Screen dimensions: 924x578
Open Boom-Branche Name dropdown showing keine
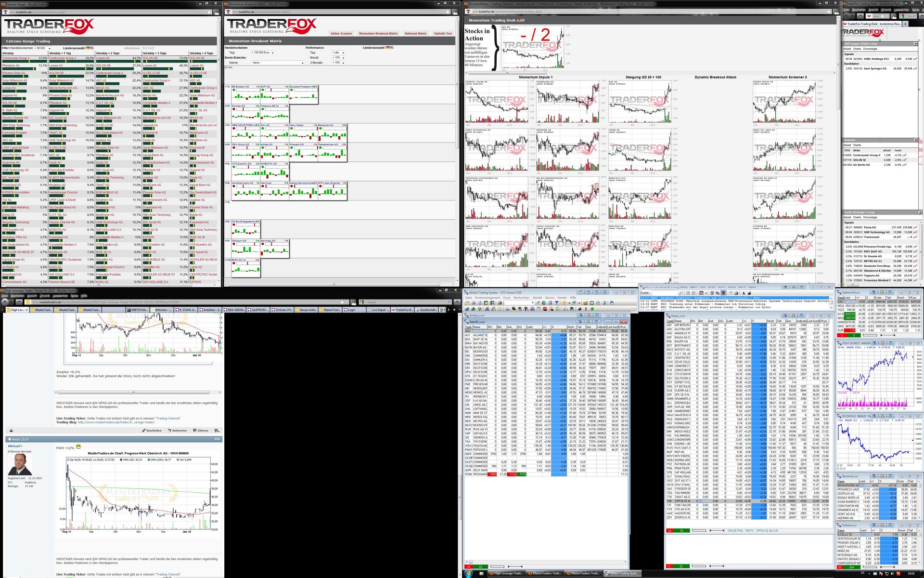tap(278, 63)
